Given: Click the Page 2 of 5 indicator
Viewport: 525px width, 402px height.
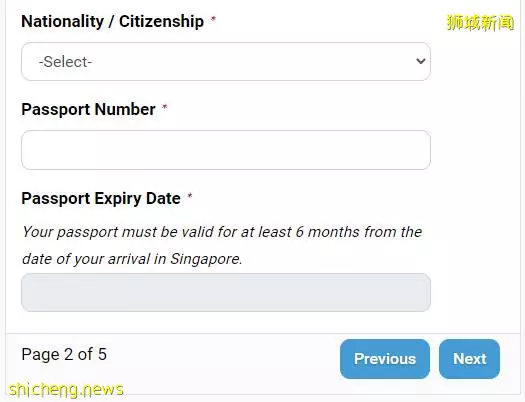Looking at the screenshot, I should [64, 354].
